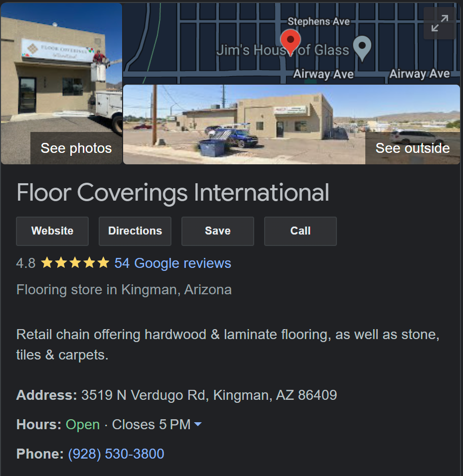Click the Closes 5 PM hours text
463x476 pixels.
(x=151, y=424)
